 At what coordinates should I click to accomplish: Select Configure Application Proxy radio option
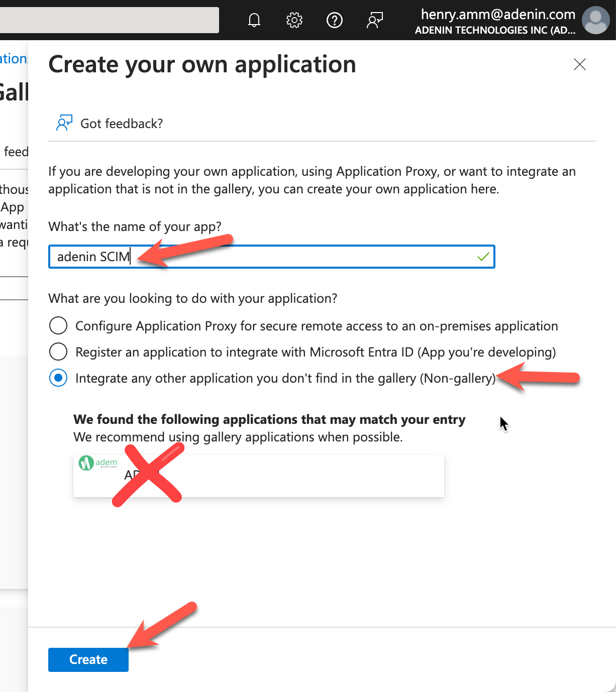[58, 325]
